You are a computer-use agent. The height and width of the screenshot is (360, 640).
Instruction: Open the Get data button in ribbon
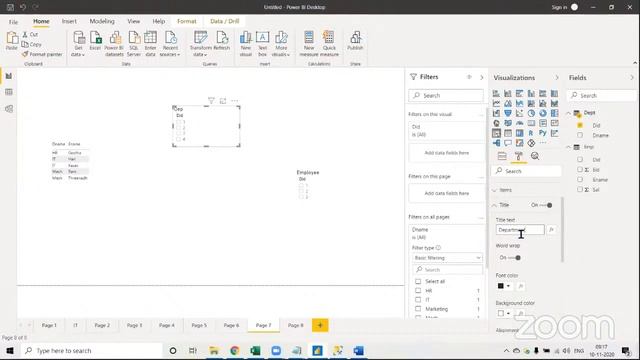(78, 44)
